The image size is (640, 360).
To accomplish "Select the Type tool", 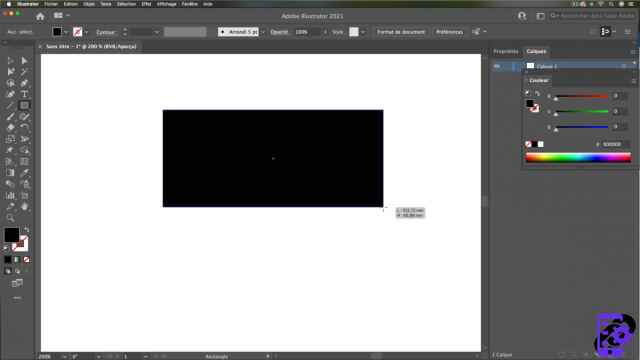I will pos(24,94).
